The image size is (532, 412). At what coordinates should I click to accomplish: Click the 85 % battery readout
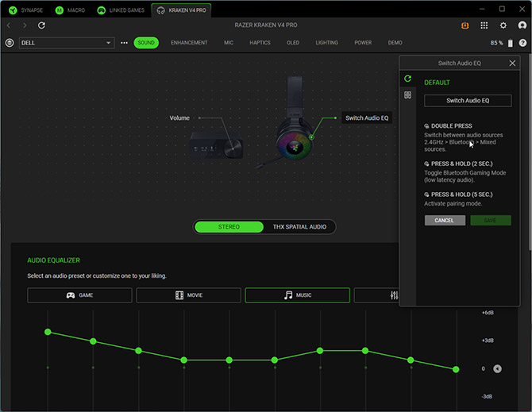pyautogui.click(x=496, y=43)
